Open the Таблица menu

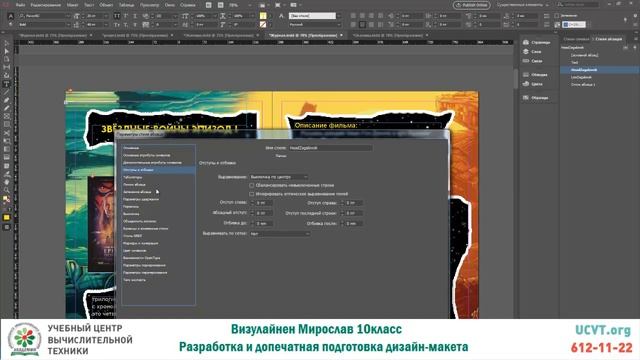click(127, 5)
